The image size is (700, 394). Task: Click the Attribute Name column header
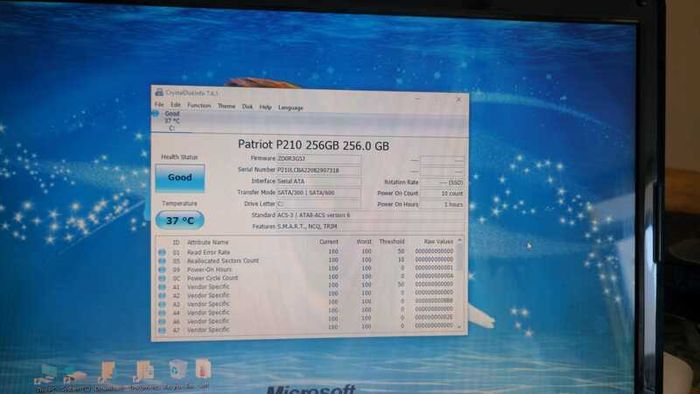(x=208, y=242)
